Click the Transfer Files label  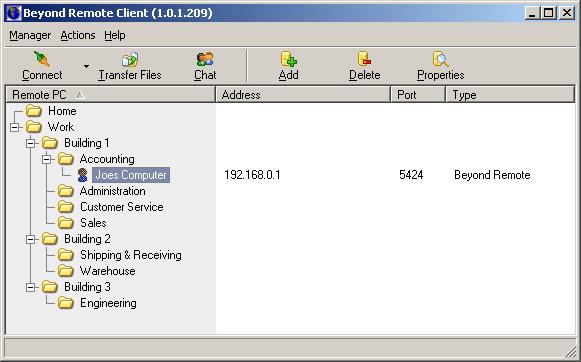(x=130, y=75)
